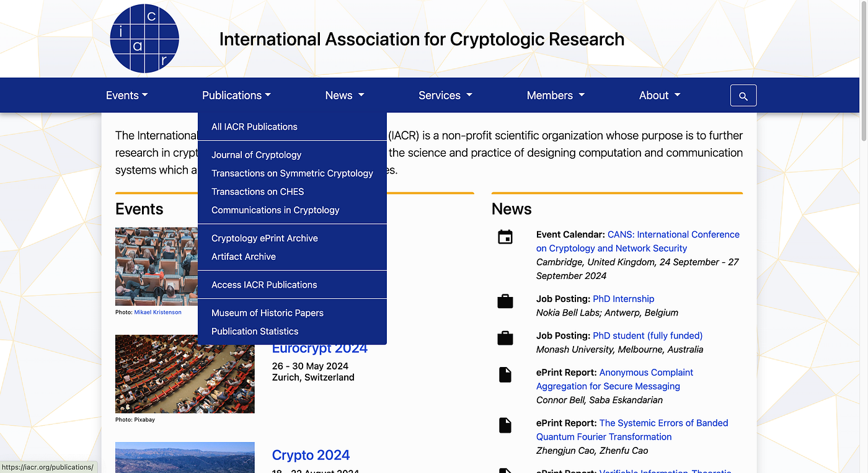Click 'Zurich, Switzerland' location text
Viewport: 868px width, 473px height.
click(x=313, y=377)
